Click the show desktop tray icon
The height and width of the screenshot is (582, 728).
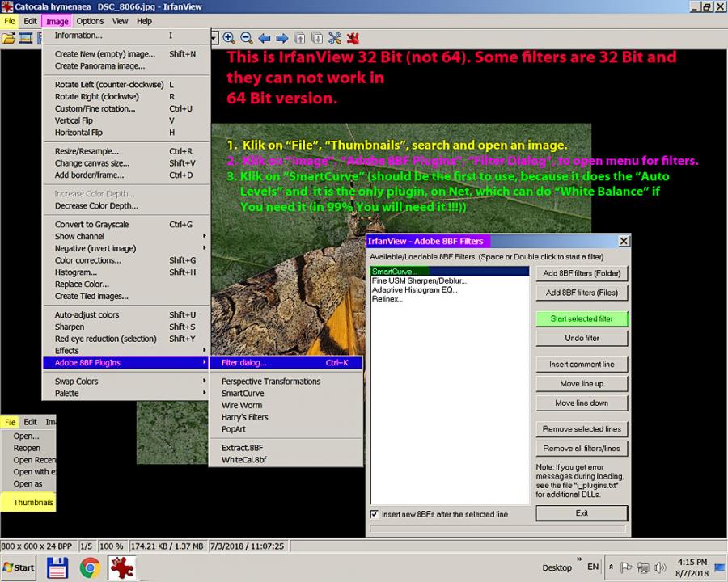[720, 567]
